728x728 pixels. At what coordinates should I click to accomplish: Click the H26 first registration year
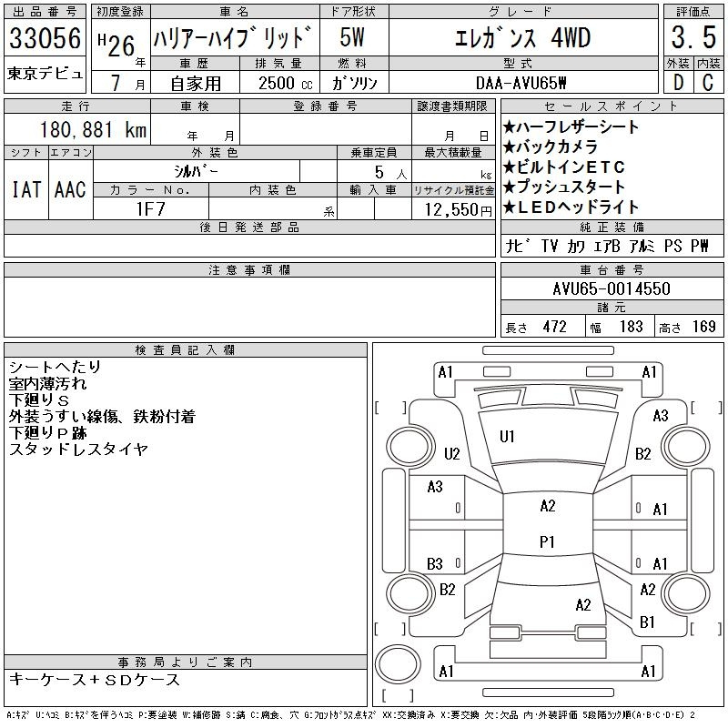[116, 45]
